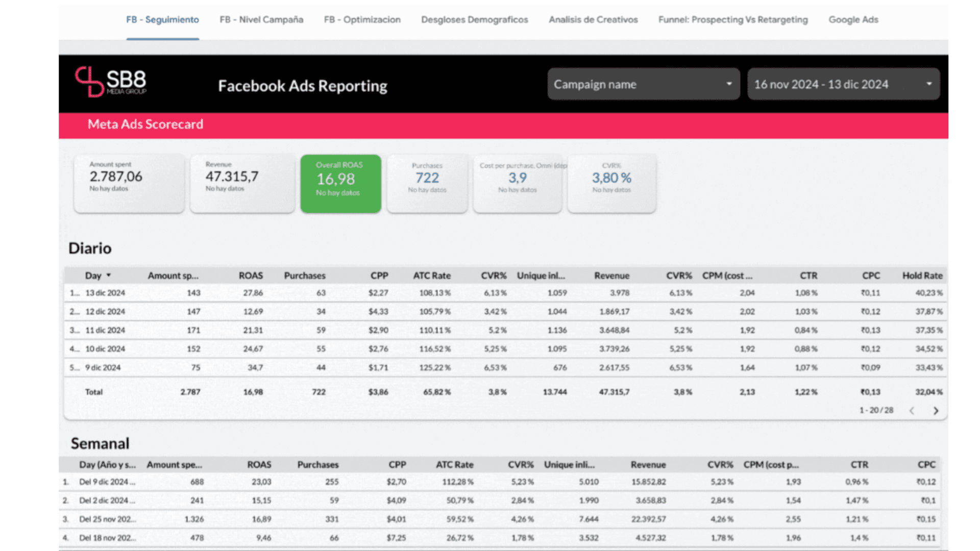
Task: Click the Amount spent scorecard
Action: click(x=129, y=183)
